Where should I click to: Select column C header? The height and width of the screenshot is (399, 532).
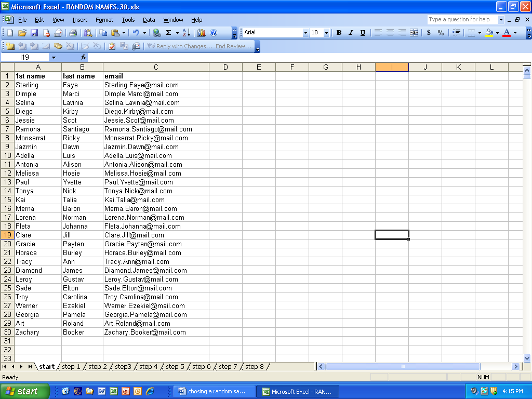[156, 67]
